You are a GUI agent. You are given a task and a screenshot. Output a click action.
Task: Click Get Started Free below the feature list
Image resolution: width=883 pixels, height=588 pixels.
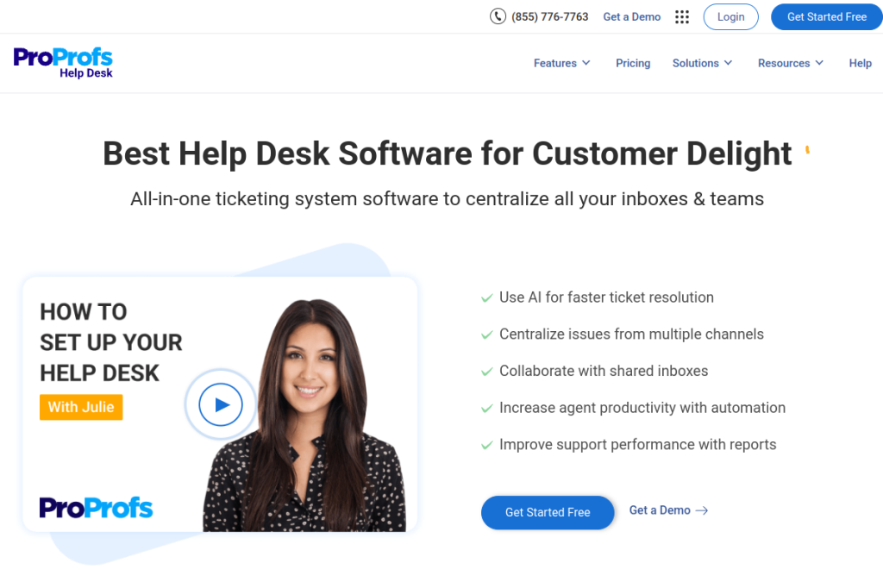click(548, 512)
